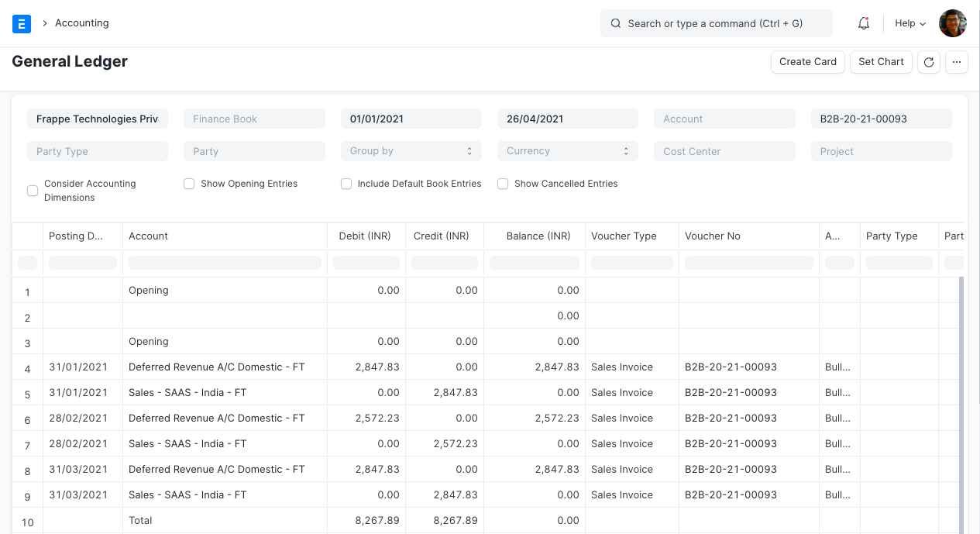This screenshot has width=980, height=534.
Task: Click the Set Chart button
Action: pos(880,62)
